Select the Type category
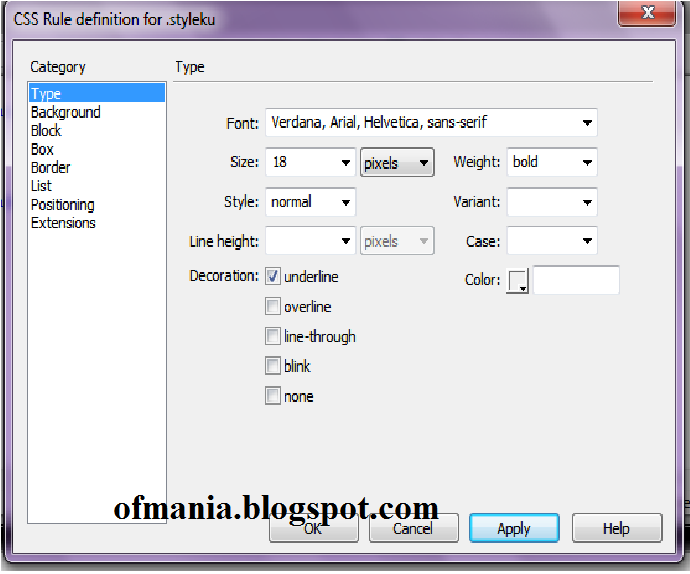690x574 pixels. click(x=97, y=93)
